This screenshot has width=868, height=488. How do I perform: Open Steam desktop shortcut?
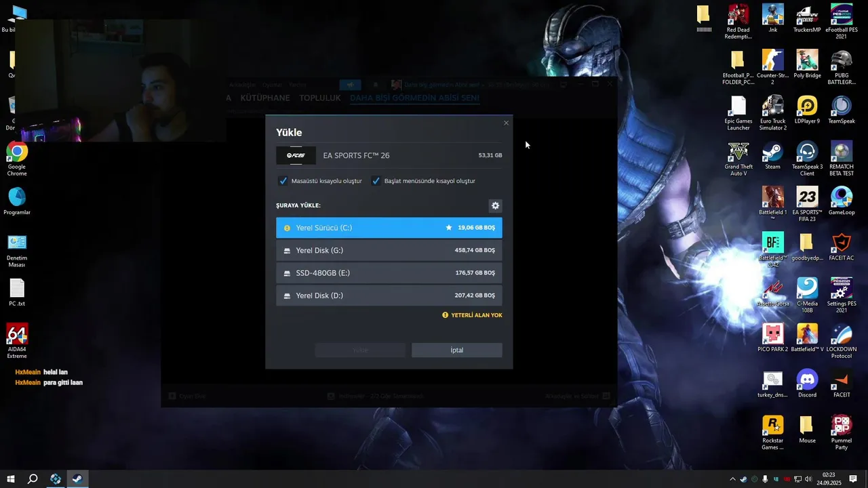772,155
